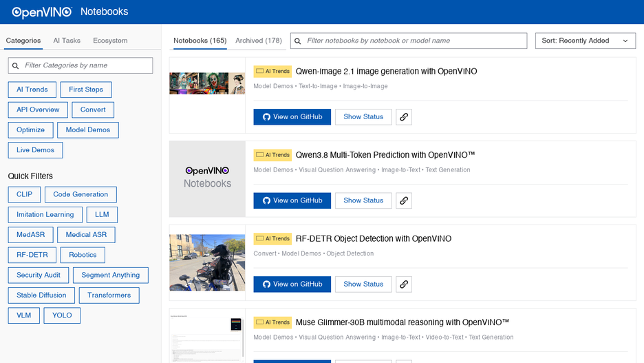The width and height of the screenshot is (644, 363).
Task: Click title Muse Glimmer-30B multimodal reasoning
Action: pyautogui.click(x=402, y=322)
